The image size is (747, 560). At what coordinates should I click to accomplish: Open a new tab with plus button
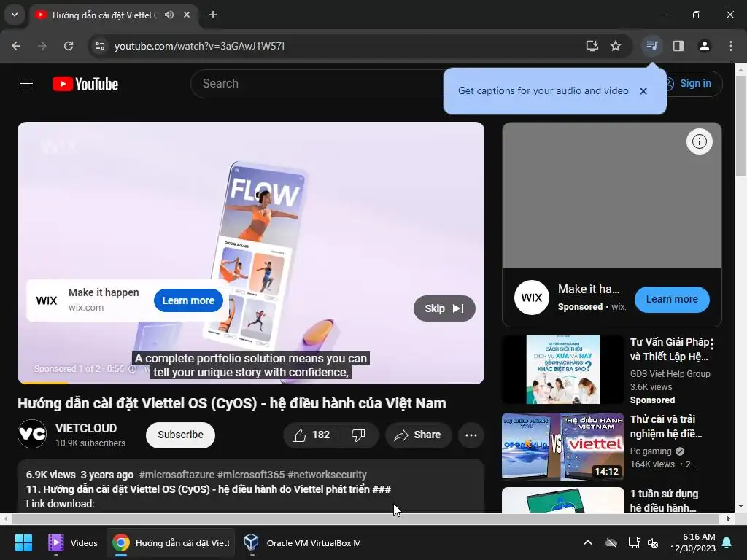coord(213,15)
